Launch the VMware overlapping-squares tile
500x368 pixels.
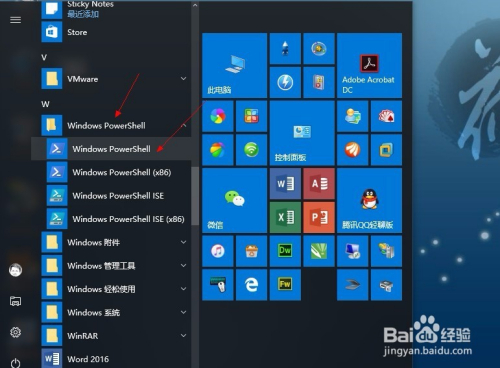(x=386, y=150)
